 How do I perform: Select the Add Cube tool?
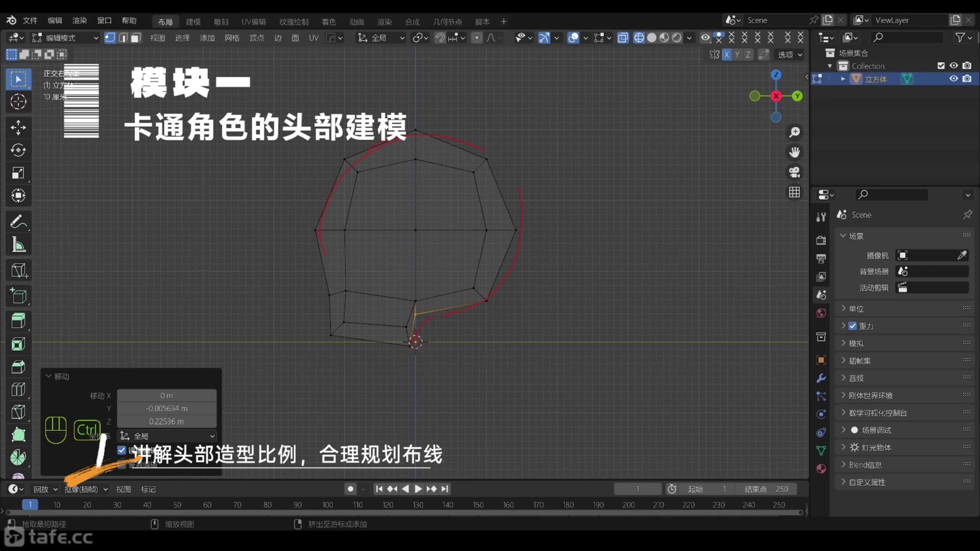[x=18, y=295]
